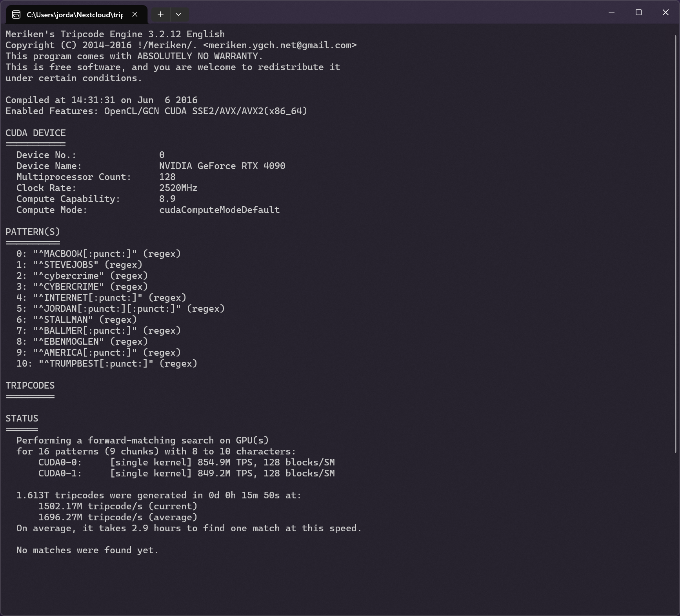Click the Multiprocessor Count value 128
This screenshot has height=616, width=680.
[167, 177]
